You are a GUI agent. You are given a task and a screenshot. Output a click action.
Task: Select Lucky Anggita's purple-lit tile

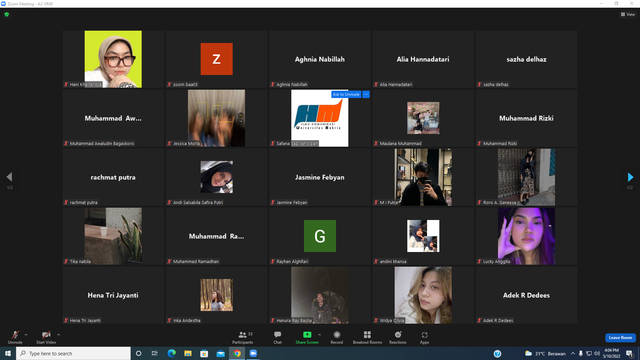pyautogui.click(x=526, y=236)
